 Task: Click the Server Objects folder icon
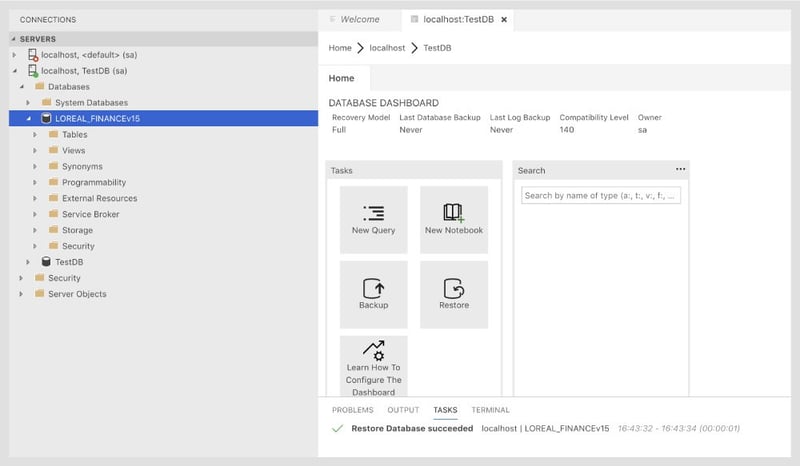(x=39, y=293)
